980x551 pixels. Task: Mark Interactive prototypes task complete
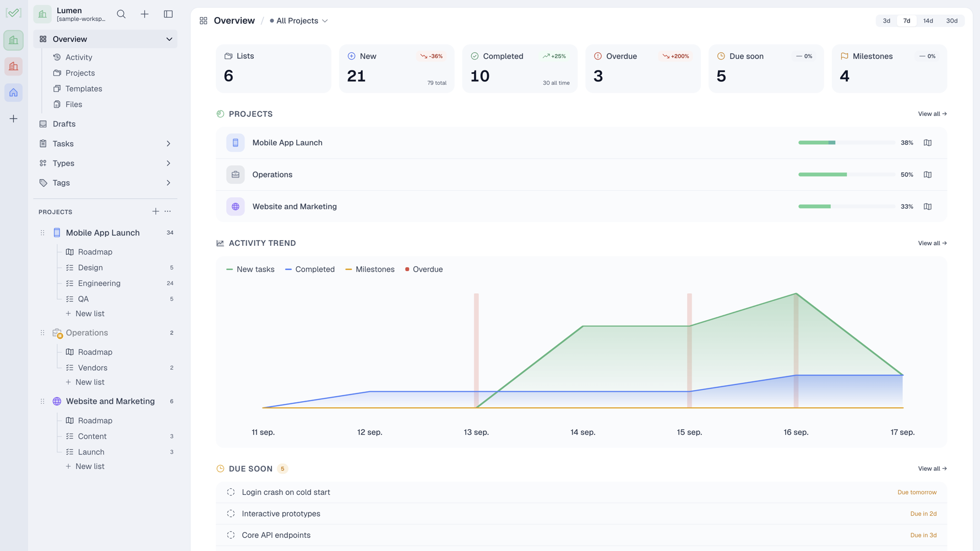(x=231, y=514)
